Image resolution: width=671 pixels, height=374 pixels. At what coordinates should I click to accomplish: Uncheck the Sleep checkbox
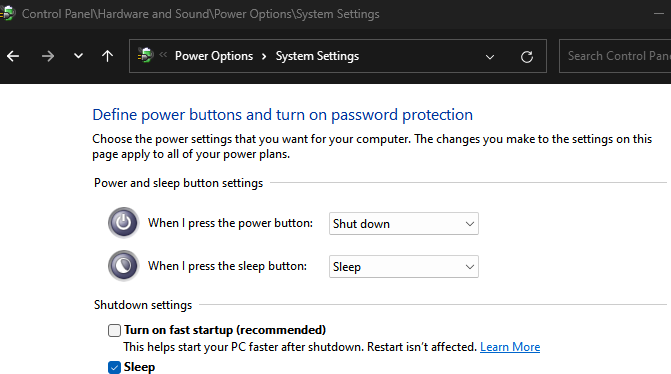pos(114,367)
